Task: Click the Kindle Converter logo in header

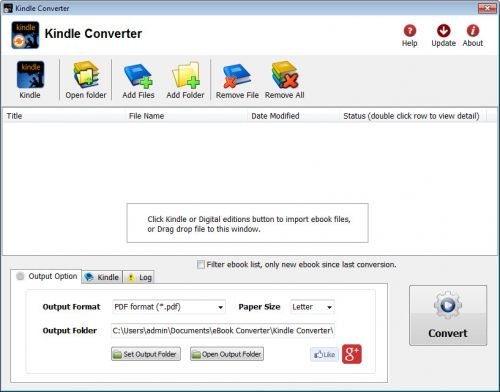Action: [x=25, y=35]
